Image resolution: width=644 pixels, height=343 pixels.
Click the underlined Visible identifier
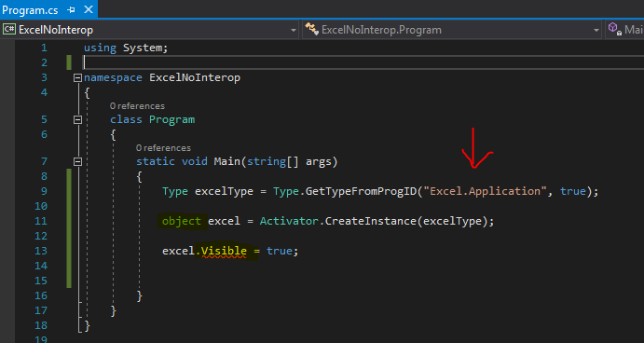pos(224,251)
